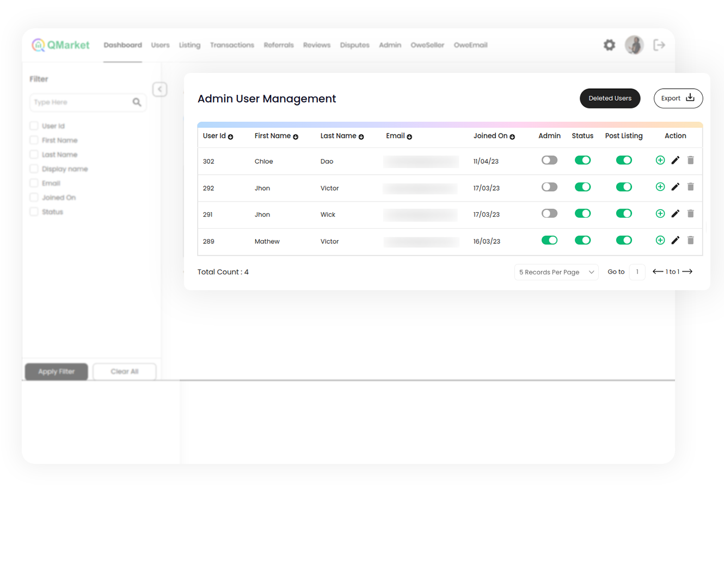The image size is (724, 588).
Task: Click the logout icon in header
Action: (x=659, y=45)
